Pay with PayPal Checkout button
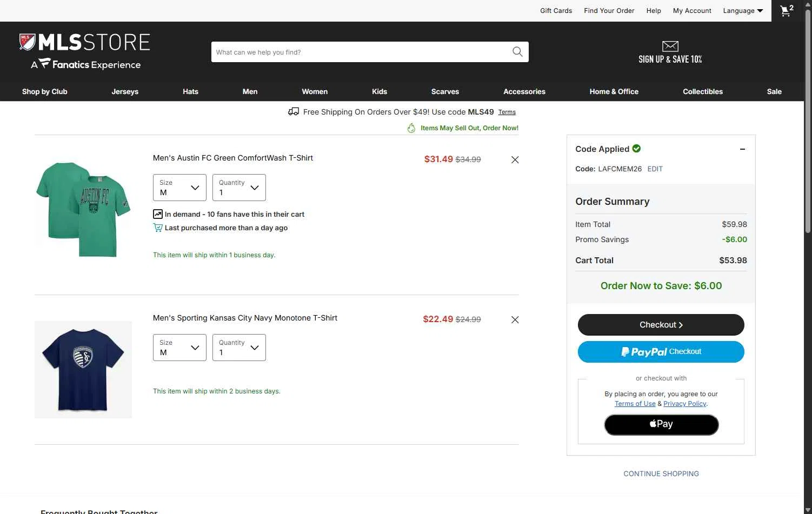Screen dimensions: 812x514 (661, 352)
